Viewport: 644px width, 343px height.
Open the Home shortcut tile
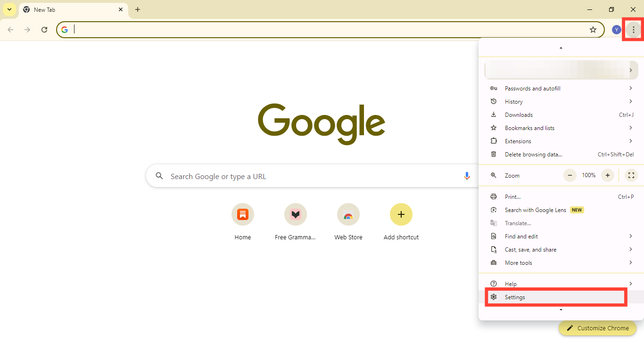243,221
